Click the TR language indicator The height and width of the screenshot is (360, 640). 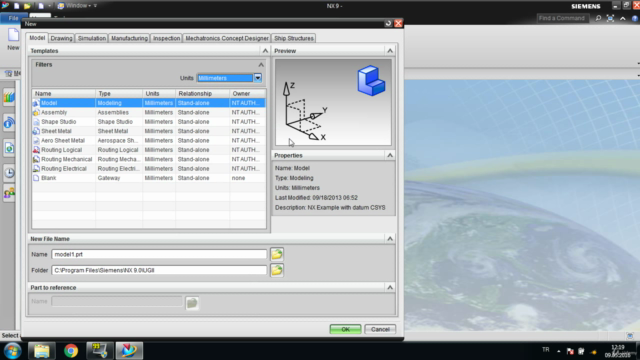pyautogui.click(x=546, y=349)
